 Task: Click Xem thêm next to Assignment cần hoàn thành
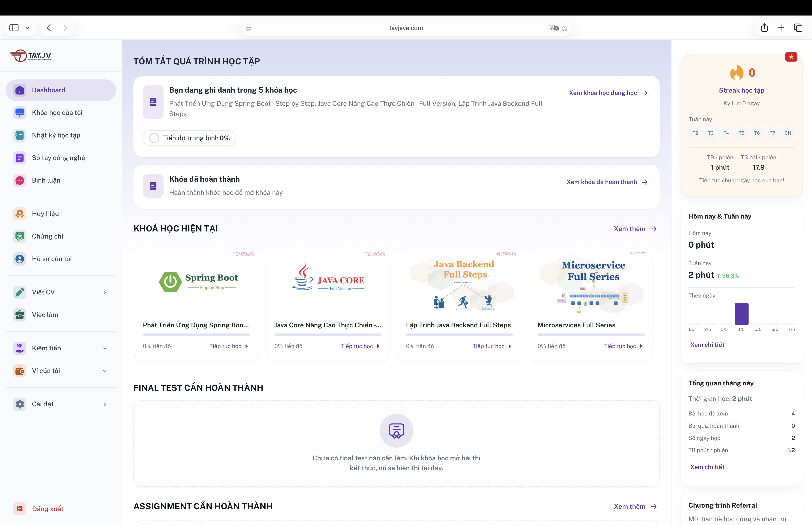(x=635, y=507)
